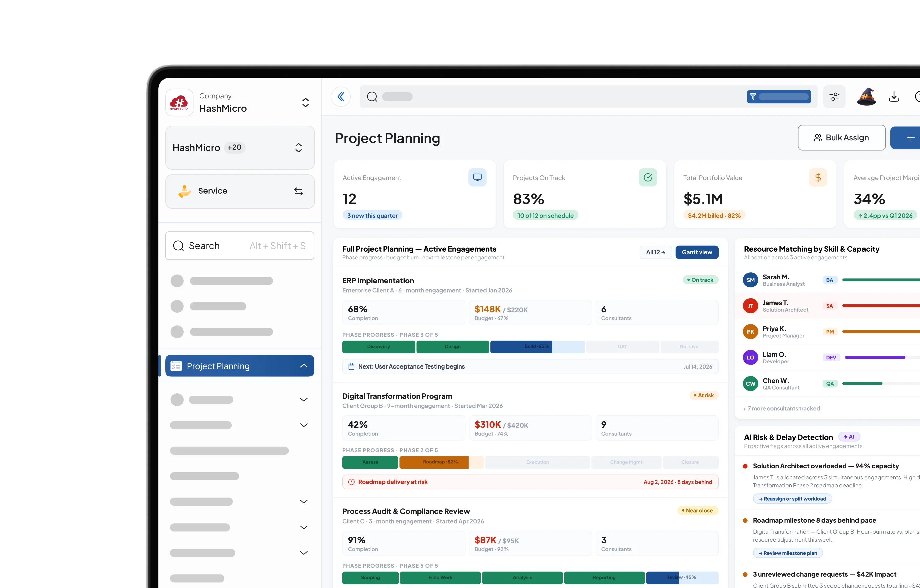Click $4.2M billed · 82% badge

tap(714, 216)
